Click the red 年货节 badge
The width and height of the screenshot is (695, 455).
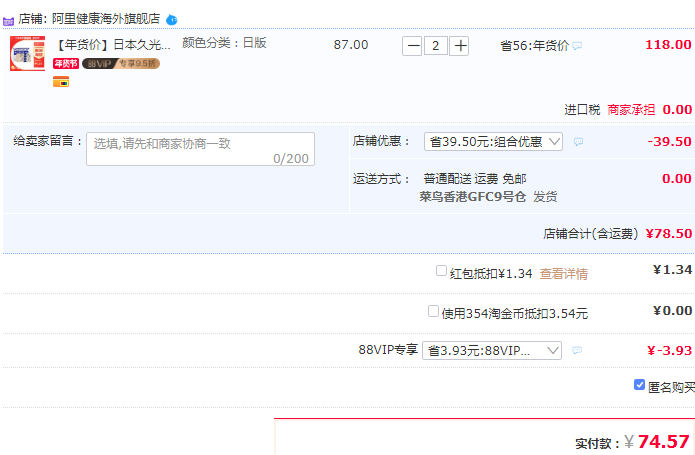[x=66, y=64]
